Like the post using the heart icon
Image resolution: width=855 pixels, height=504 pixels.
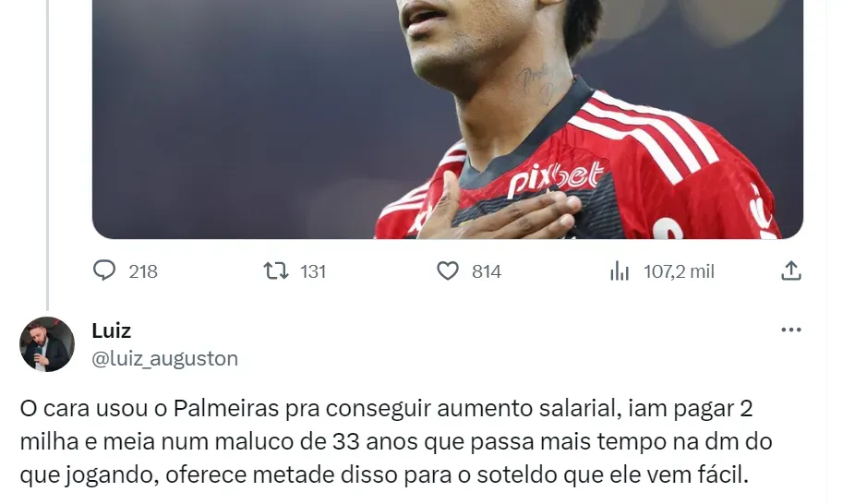tap(448, 270)
